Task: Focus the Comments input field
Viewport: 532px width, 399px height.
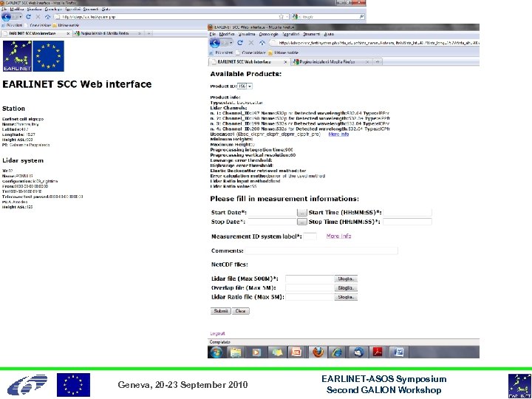Action: (321, 251)
